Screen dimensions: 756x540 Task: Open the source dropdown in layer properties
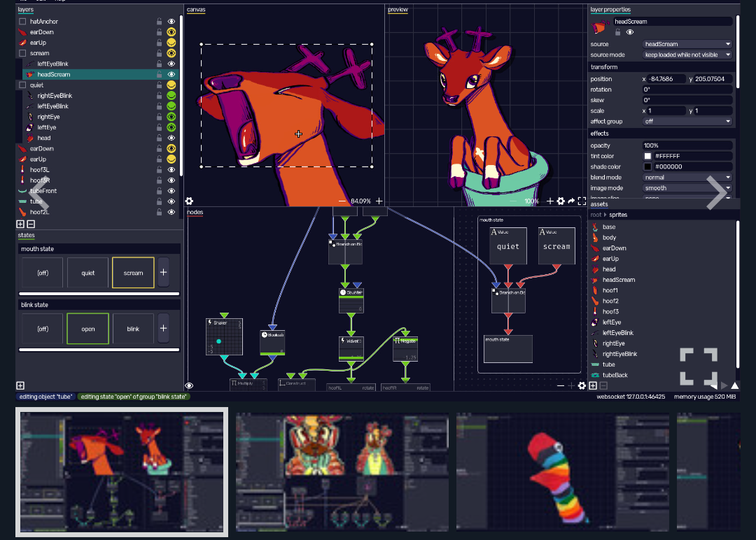click(x=687, y=44)
